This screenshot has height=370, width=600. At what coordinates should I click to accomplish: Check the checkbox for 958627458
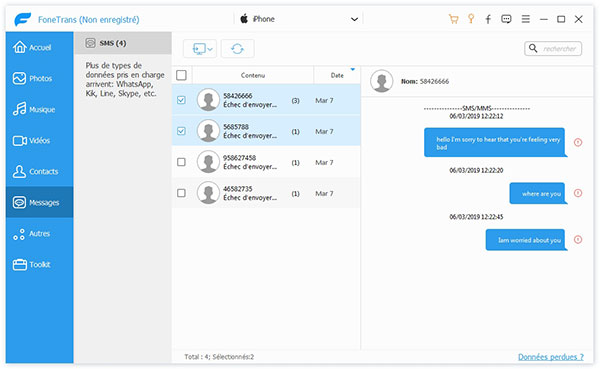pyautogui.click(x=181, y=162)
